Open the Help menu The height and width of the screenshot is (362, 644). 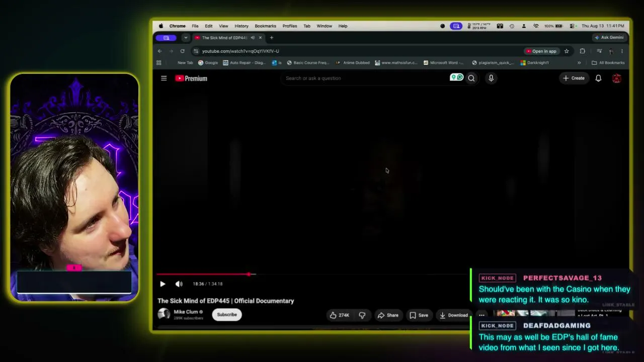click(x=343, y=26)
